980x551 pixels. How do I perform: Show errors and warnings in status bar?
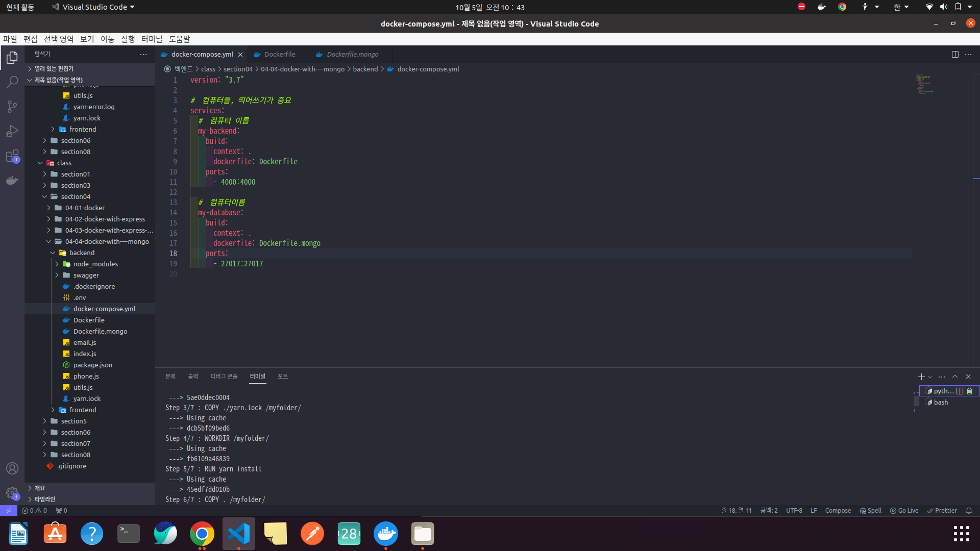tap(35, 511)
